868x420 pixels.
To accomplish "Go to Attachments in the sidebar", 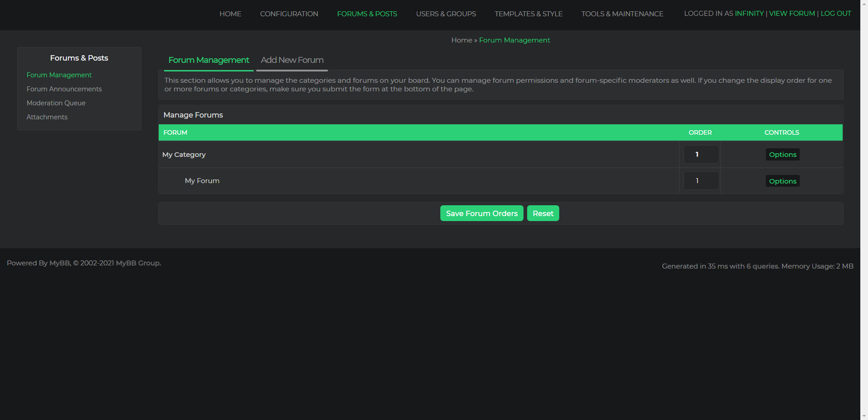I will 47,117.
